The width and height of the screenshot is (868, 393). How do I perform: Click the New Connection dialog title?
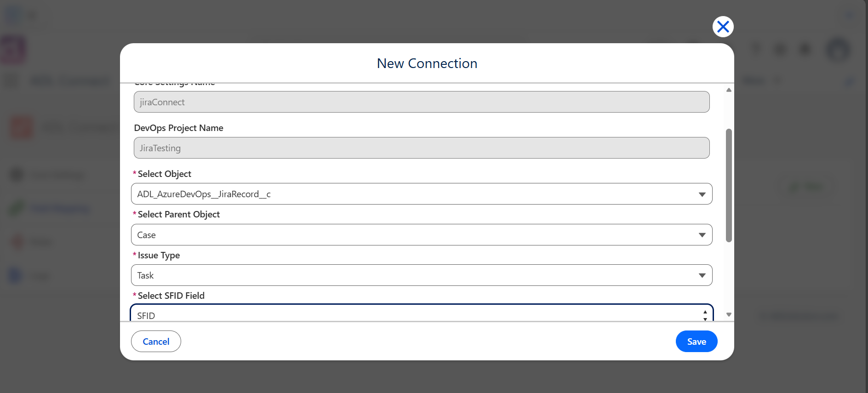[x=427, y=63]
